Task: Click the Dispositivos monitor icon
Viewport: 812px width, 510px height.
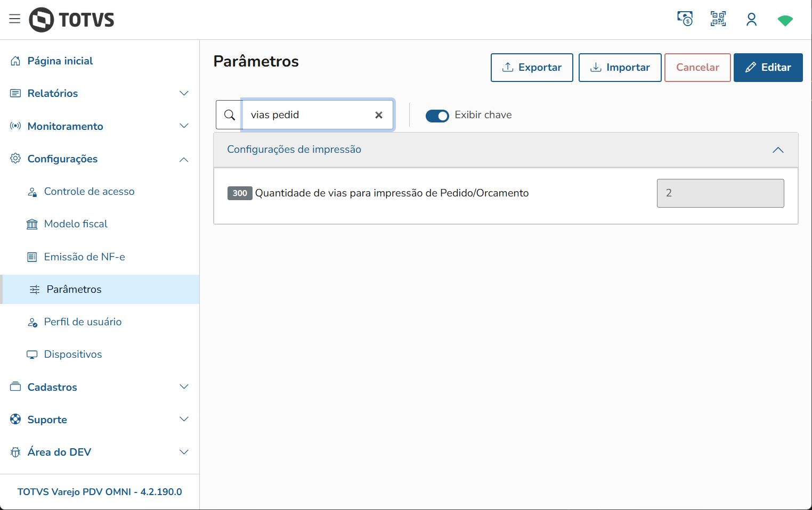Action: tap(32, 355)
